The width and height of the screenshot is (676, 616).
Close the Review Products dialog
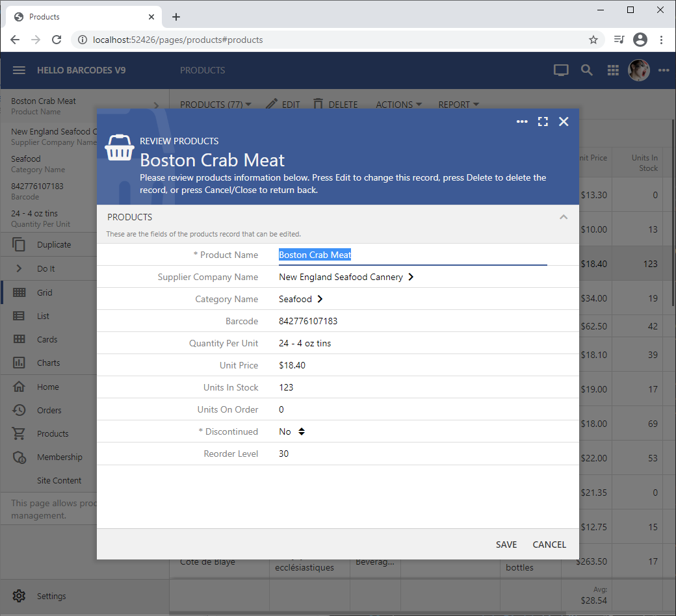click(x=564, y=122)
